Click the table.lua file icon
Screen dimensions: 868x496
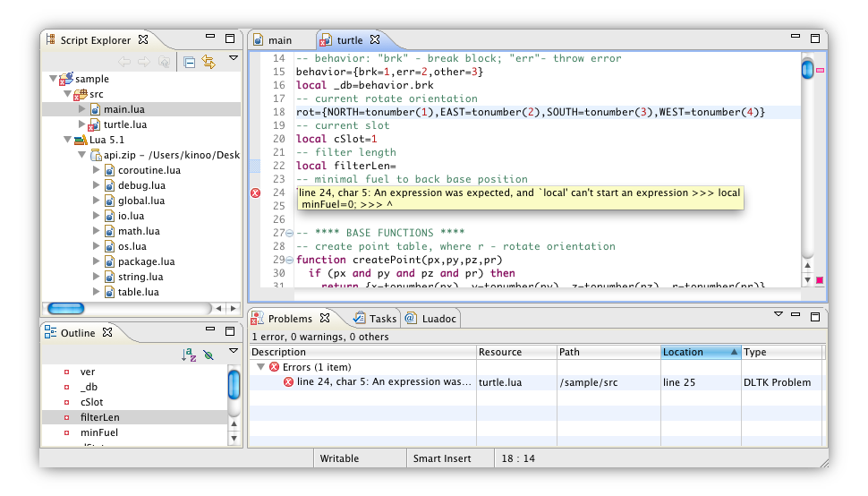pyautogui.click(x=109, y=292)
